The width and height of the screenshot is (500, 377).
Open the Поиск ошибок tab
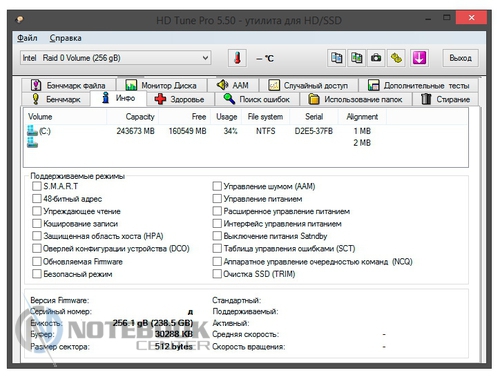point(257,99)
